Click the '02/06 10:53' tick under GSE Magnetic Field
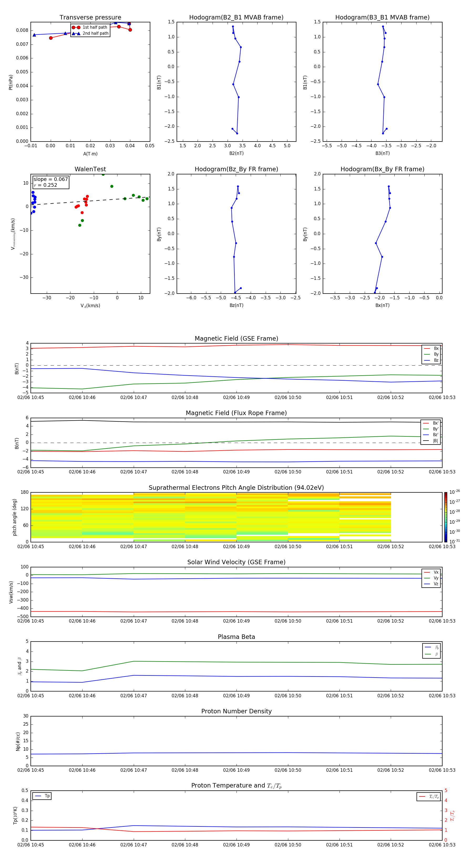This screenshot has height=868, width=473. coord(442,397)
